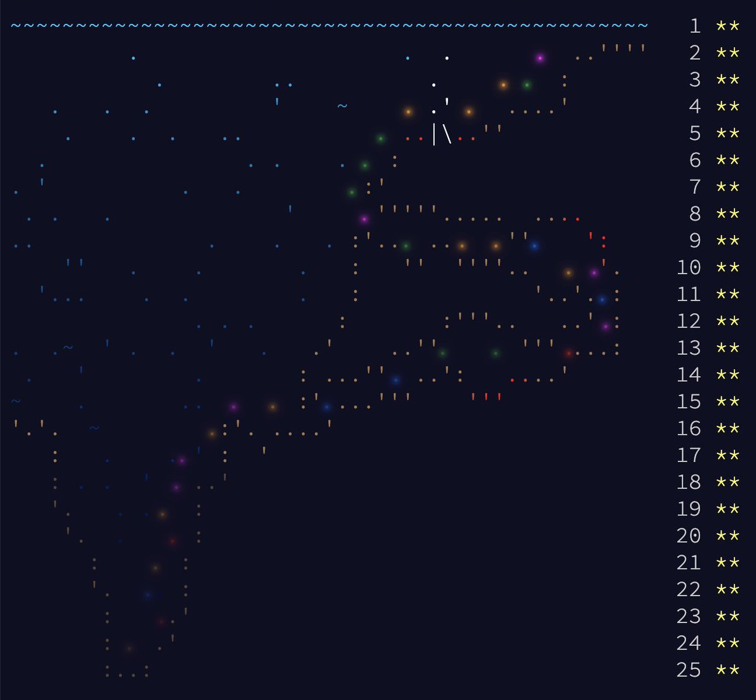
Task: Open the day 7 puzzle
Action: pyautogui.click(x=695, y=187)
